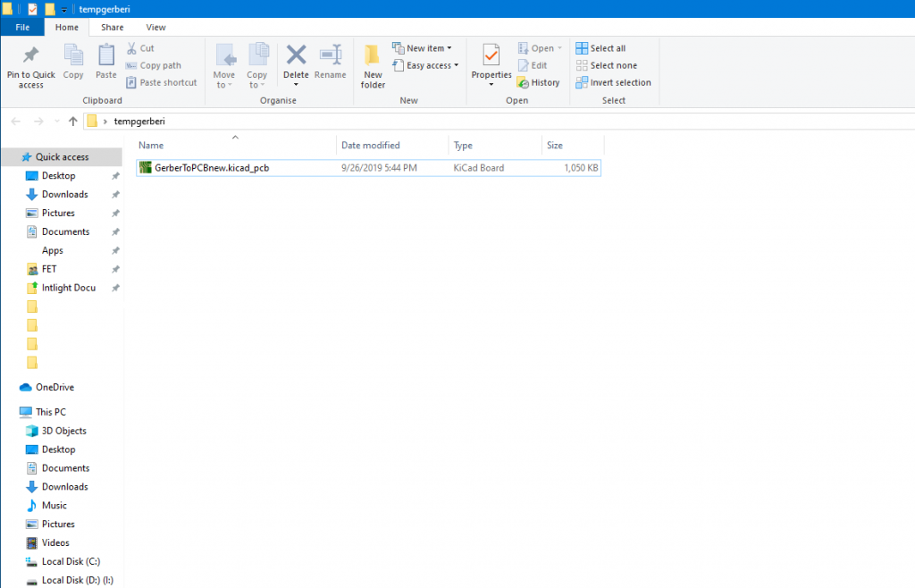Viewport: 915px width, 588px height.
Task: Create a New folder from the ribbon
Action: point(373,57)
